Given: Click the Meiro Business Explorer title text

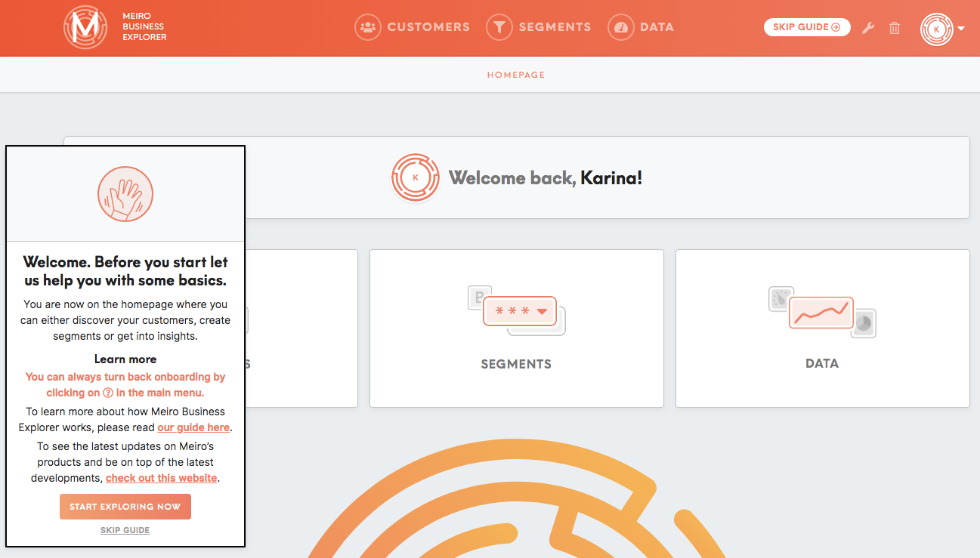Looking at the screenshot, I should (x=144, y=27).
